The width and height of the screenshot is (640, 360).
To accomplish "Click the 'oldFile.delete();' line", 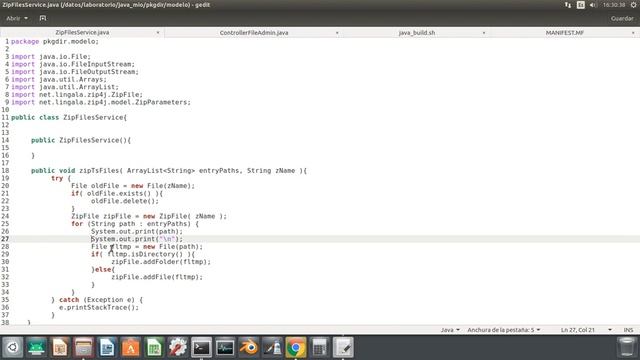I will (x=125, y=201).
